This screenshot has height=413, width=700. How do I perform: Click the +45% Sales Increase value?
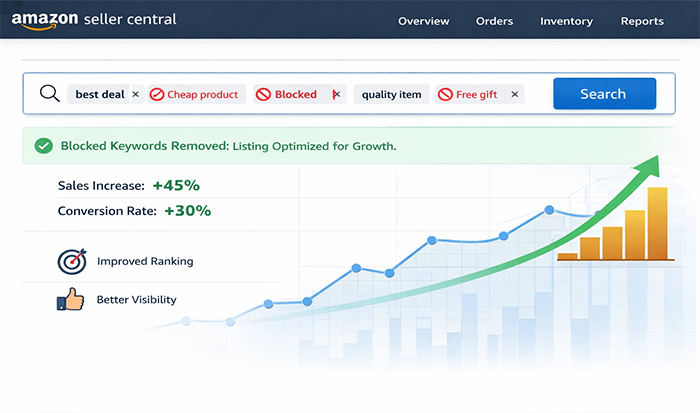(176, 185)
